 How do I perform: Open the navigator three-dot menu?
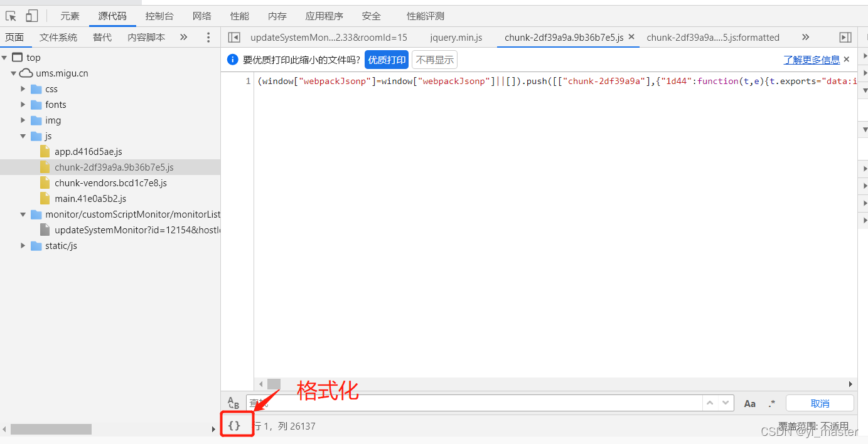[x=208, y=38]
